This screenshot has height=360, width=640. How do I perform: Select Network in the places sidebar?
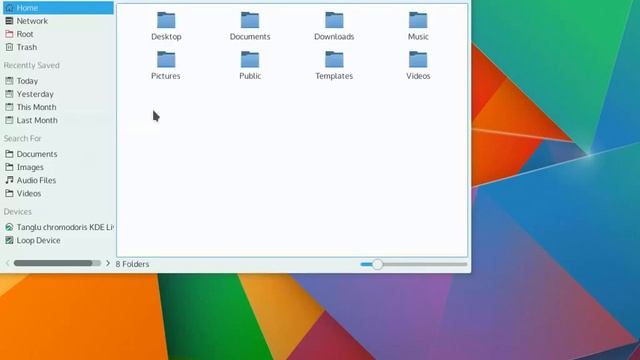click(x=58, y=21)
